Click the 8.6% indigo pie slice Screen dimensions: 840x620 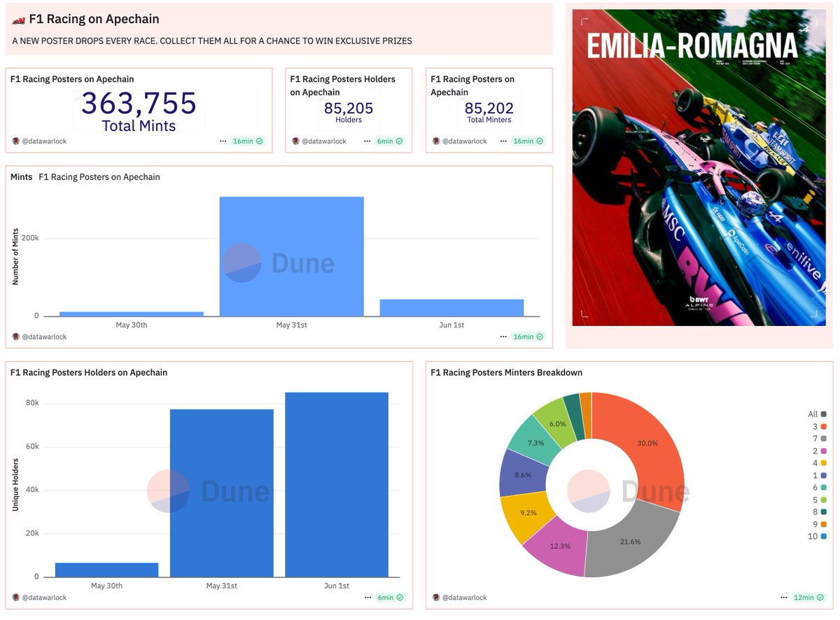[x=523, y=474]
